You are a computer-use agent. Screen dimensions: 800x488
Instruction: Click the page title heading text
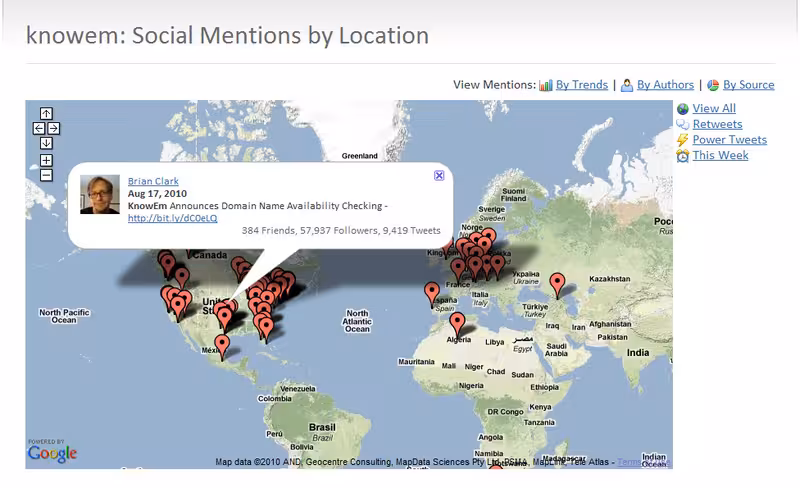(x=227, y=36)
